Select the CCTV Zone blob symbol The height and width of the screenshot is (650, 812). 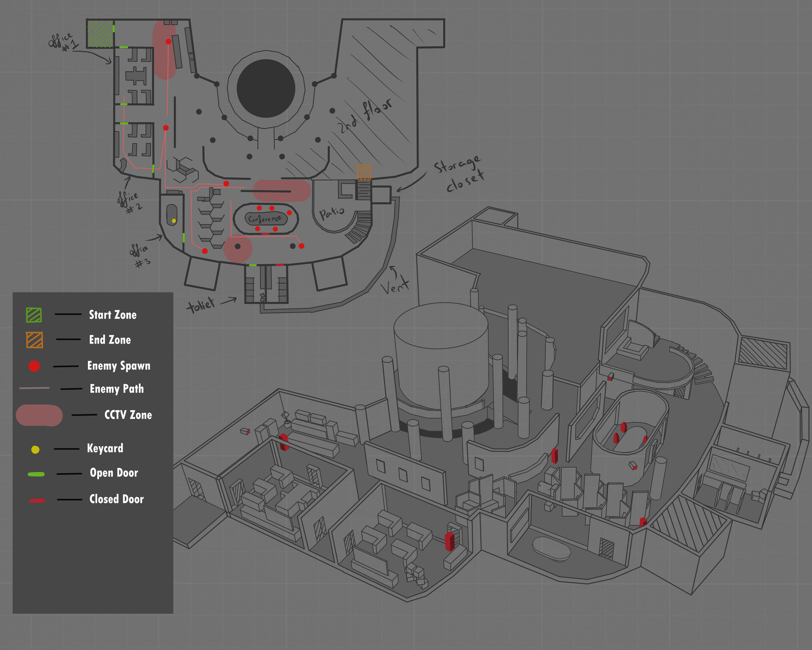pyautogui.click(x=39, y=416)
